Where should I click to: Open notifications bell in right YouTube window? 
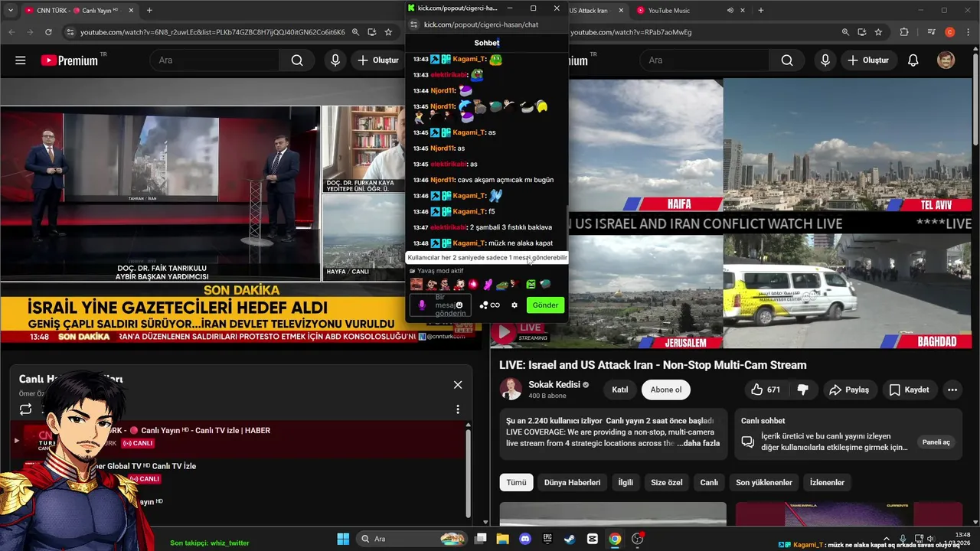click(913, 60)
